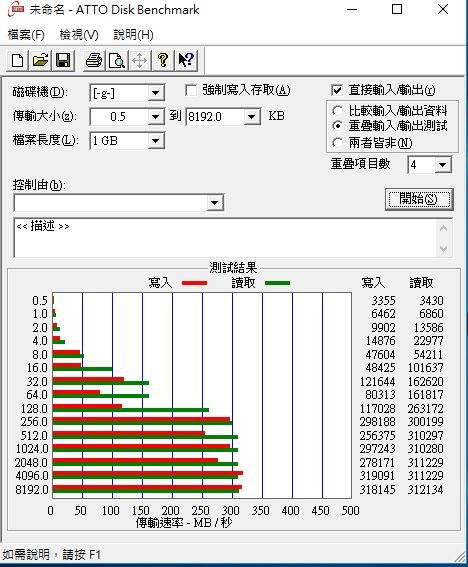Click the yellow question mark help icon
This screenshot has height=567, width=468.
163,60
